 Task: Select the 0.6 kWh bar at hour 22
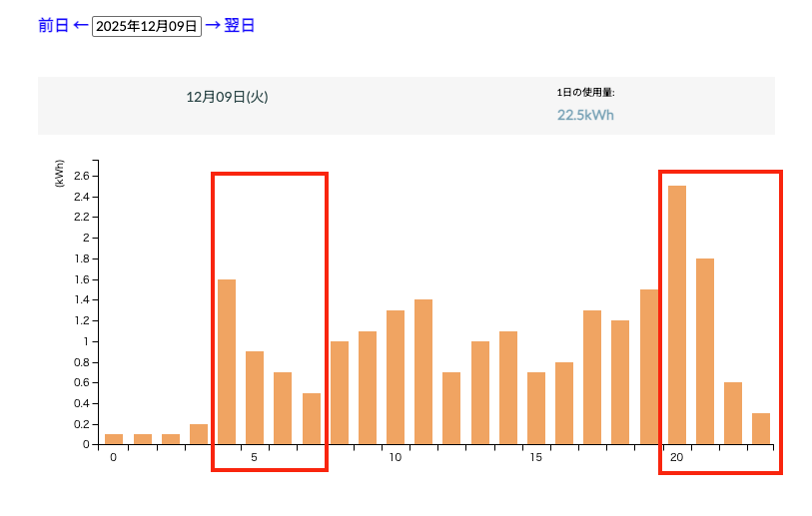[733, 413]
